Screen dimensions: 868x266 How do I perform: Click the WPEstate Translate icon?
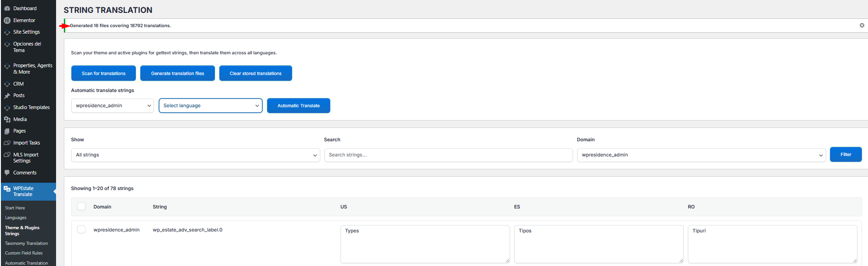[x=7, y=189]
